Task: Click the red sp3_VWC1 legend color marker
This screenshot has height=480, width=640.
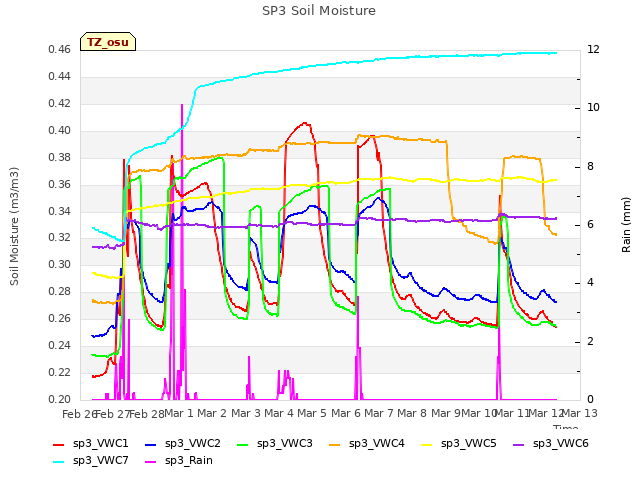Action: 59,444
